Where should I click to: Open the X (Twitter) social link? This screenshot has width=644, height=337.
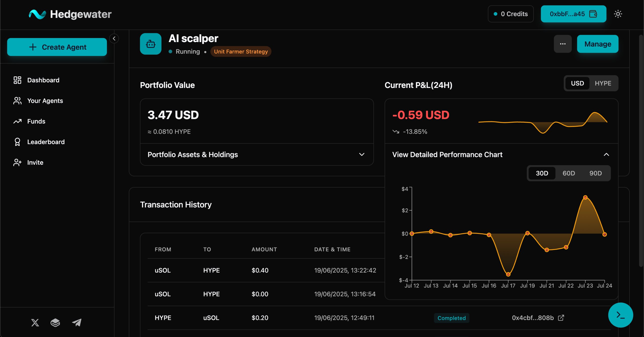pyautogui.click(x=35, y=322)
